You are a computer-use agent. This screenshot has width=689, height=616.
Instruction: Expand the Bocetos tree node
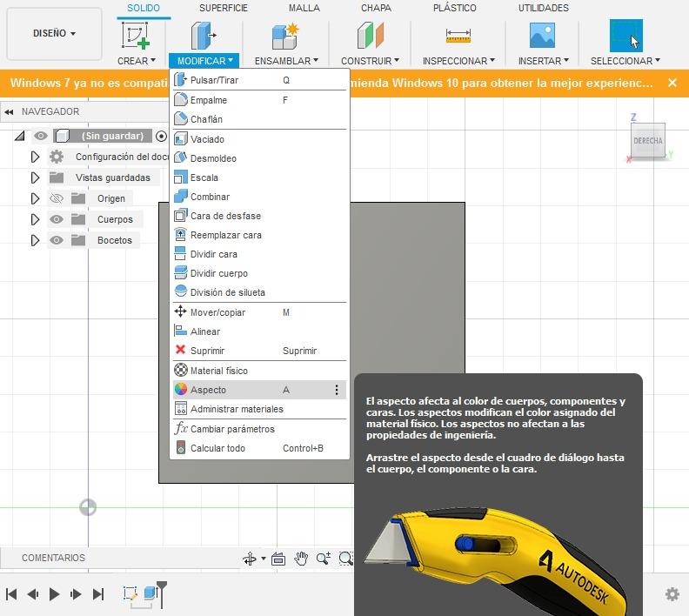(x=35, y=240)
